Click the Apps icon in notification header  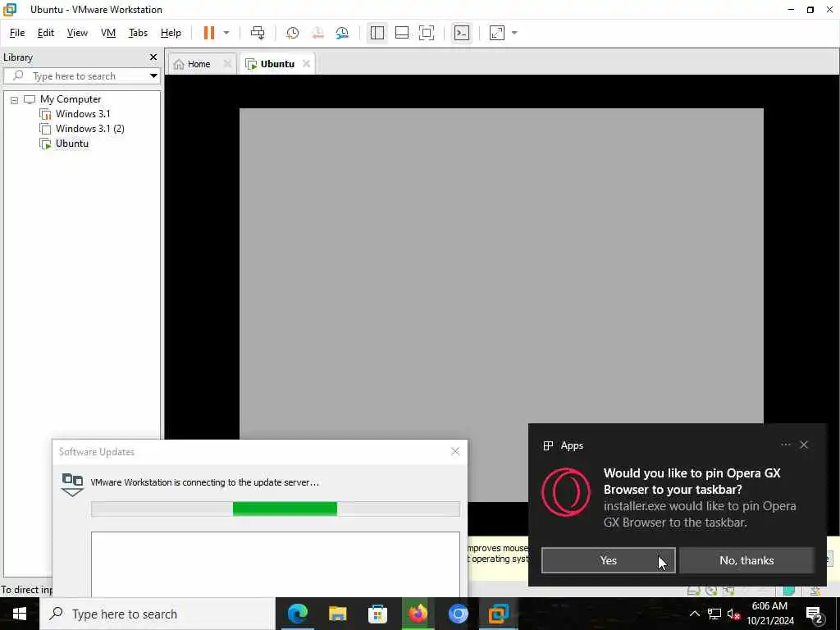pyautogui.click(x=548, y=445)
